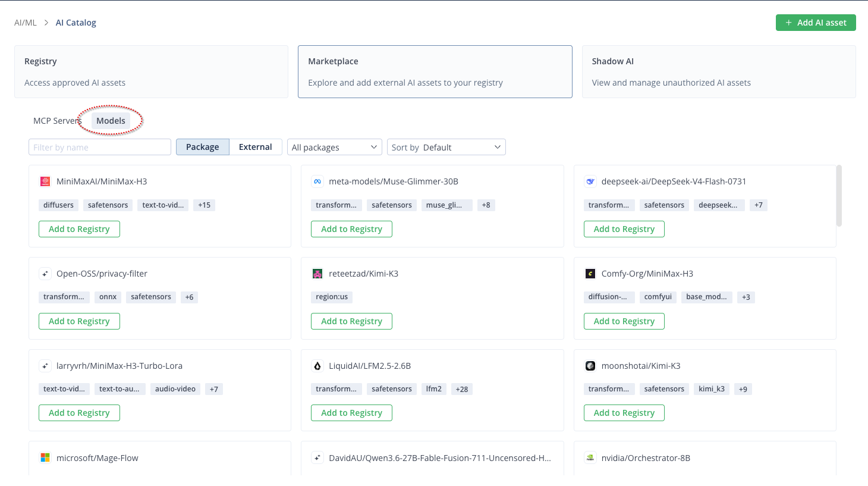Viewport: 868px width, 486px height.
Task: Click the chevron separator in the breadcrumb
Action: (x=46, y=23)
